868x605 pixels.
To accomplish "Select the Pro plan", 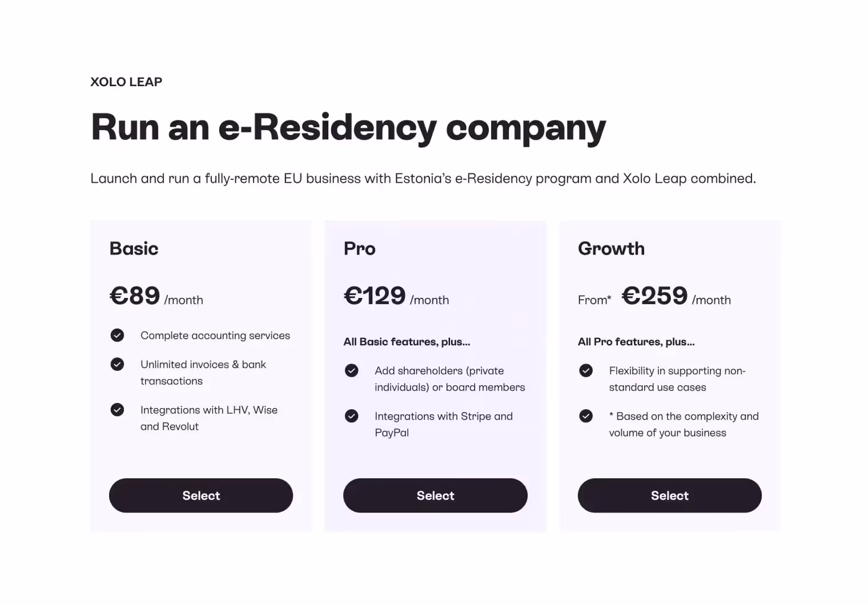I will pos(435,495).
